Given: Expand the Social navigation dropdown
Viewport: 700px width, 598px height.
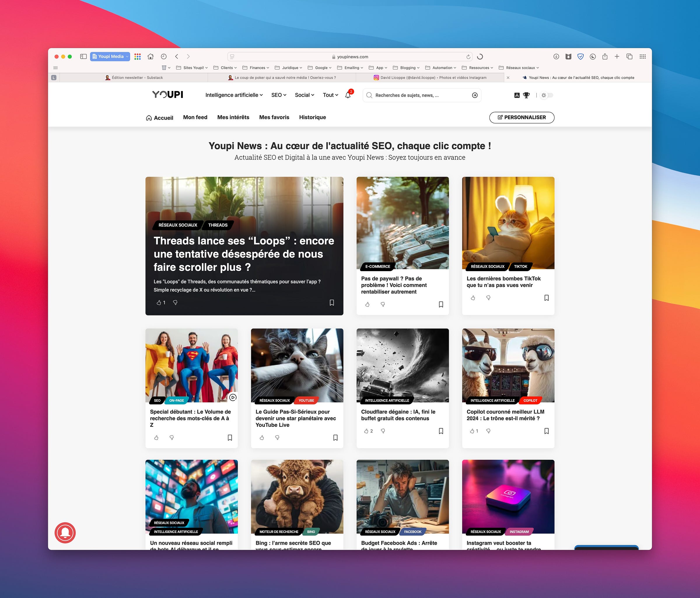Looking at the screenshot, I should point(304,95).
